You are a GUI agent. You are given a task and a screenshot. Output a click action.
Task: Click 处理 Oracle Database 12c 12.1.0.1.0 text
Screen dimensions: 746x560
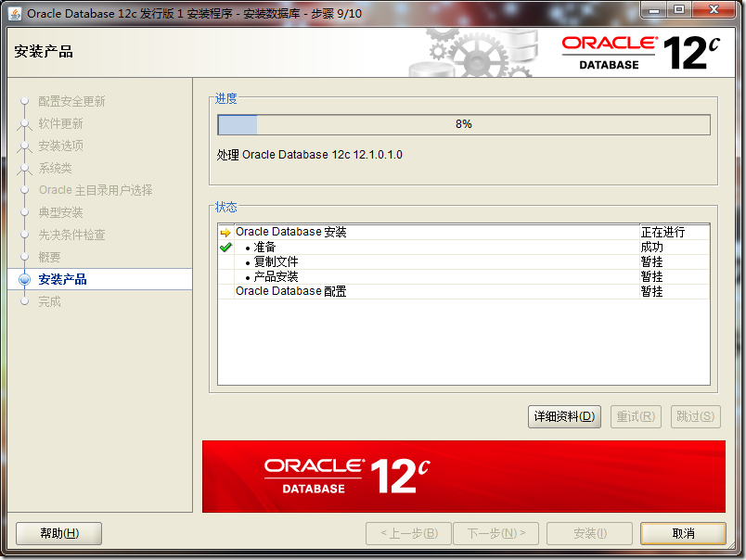click(x=309, y=155)
